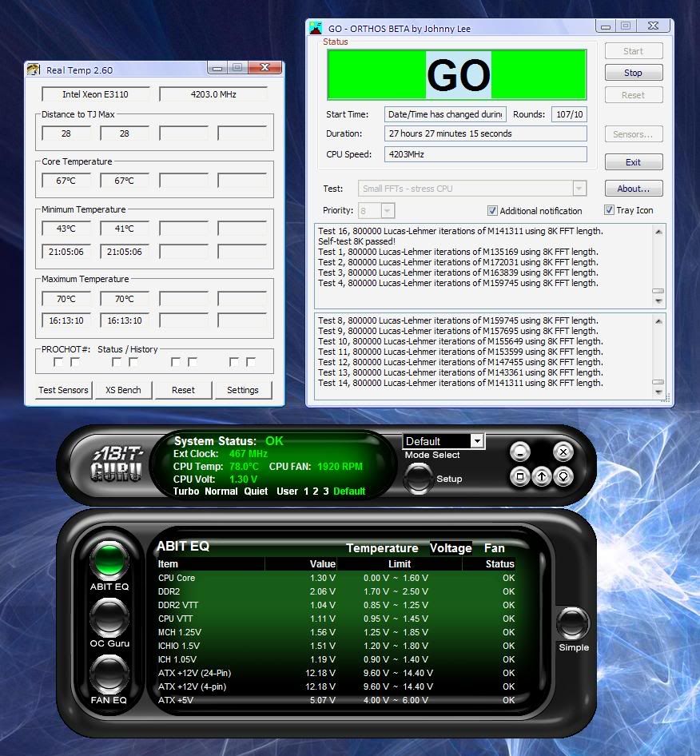Click the 4203.0 MHz field in Real Temp
The width and height of the screenshot is (700, 756).
[x=213, y=94]
